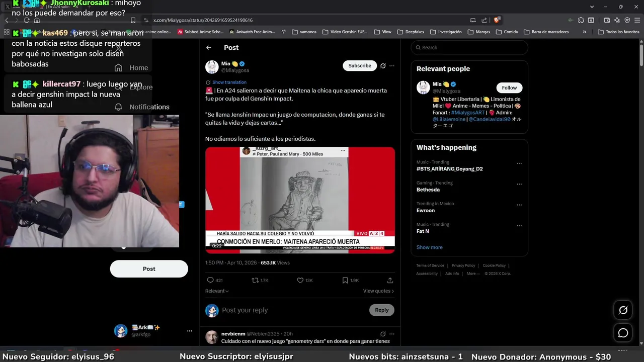Screen dimensions: 644x362
Task: Click Grok icon on nevbienm's reply
Action: tap(383, 334)
